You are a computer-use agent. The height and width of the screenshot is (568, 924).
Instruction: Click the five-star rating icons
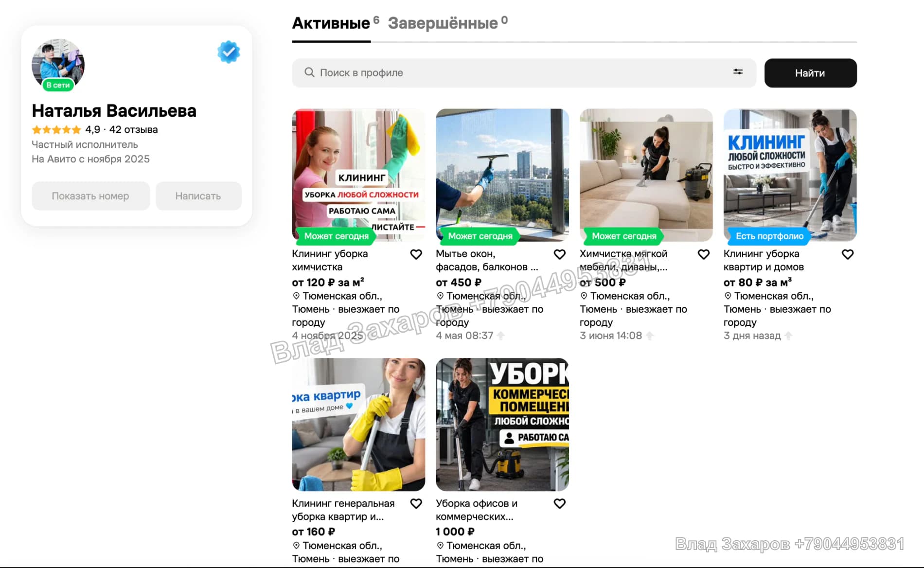(56, 130)
